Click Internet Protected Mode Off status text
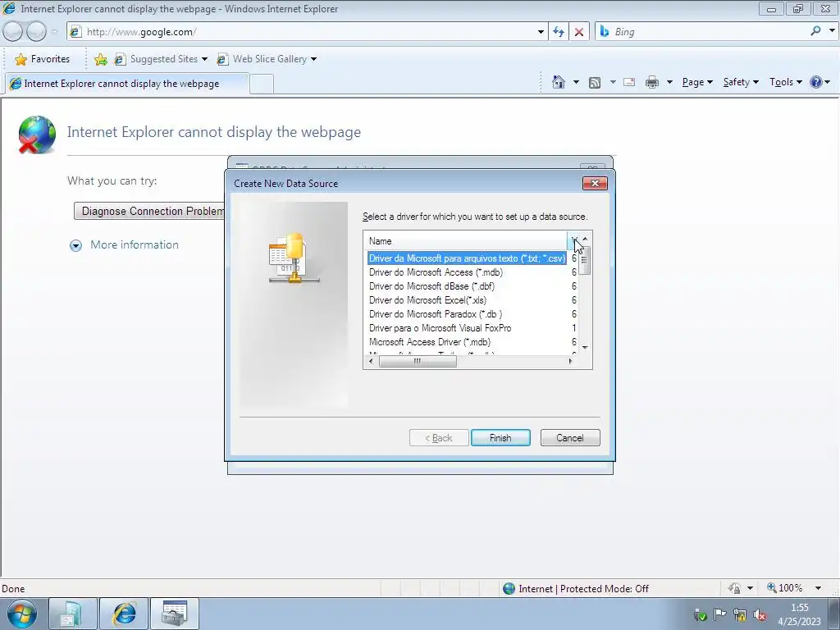This screenshot has width=840, height=630. [x=583, y=589]
